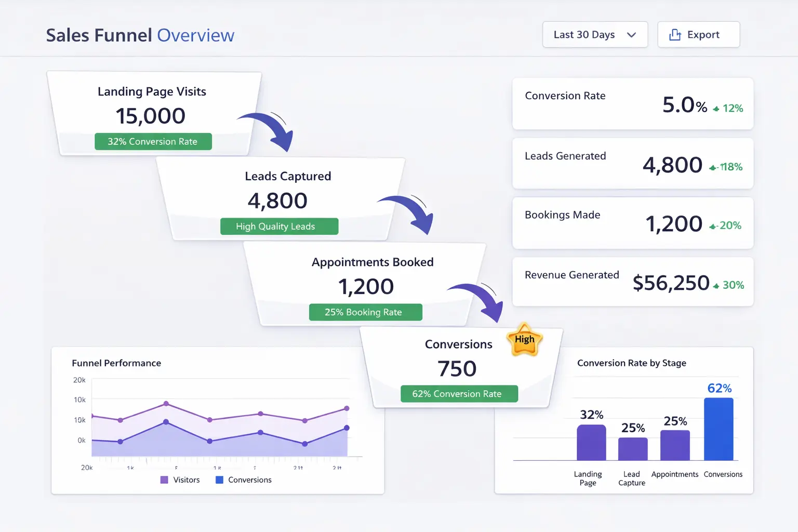Click the gold High star badge
The image size is (798, 532).
(525, 340)
